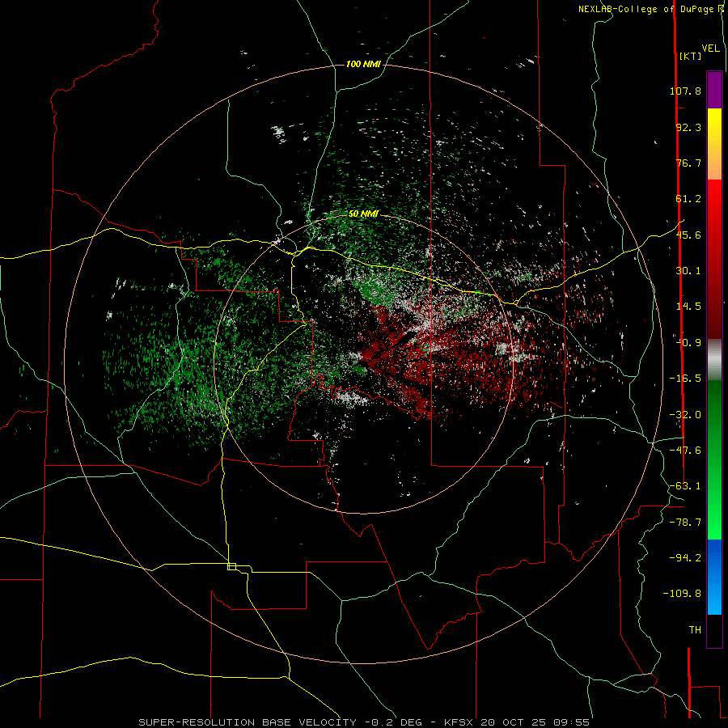
Task: Click the -32.0 legend value
Action: [685, 415]
